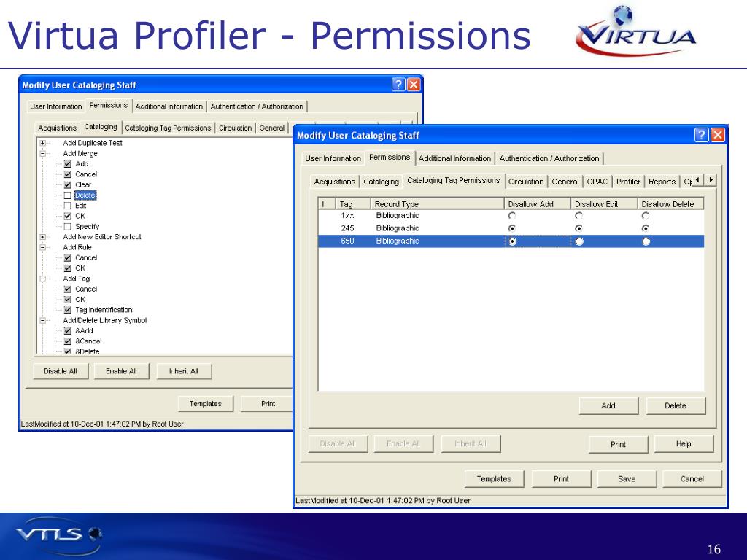Select the 1xx tag row

511,216
